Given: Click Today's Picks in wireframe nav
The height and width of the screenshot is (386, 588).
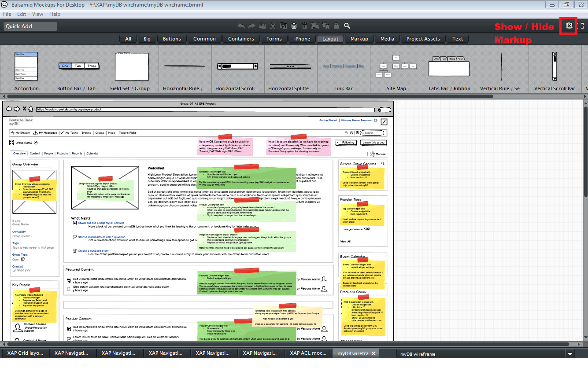Looking at the screenshot, I should tap(128, 132).
